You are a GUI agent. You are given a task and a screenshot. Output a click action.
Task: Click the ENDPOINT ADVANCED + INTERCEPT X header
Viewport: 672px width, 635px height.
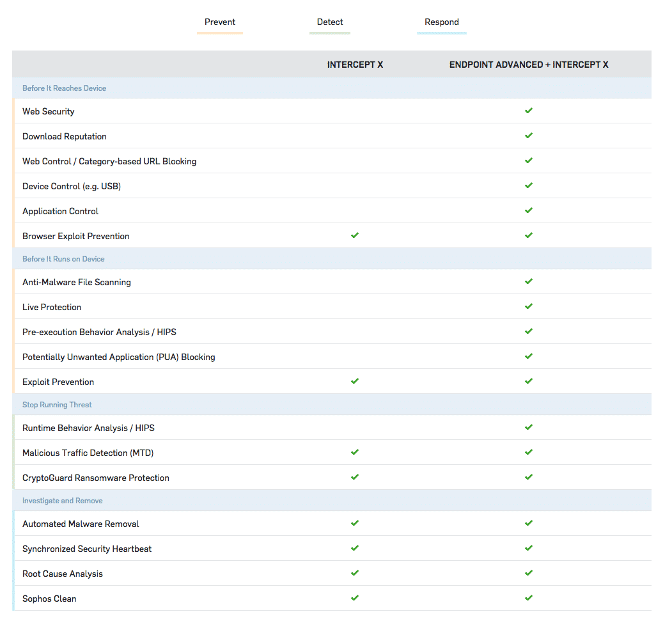point(528,65)
